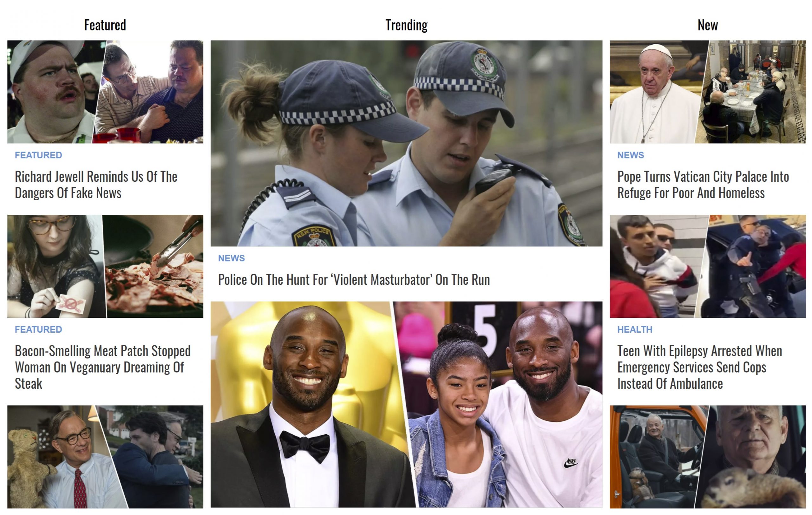
Task: Click the teen arrest thumbnail image
Action: coord(708,266)
